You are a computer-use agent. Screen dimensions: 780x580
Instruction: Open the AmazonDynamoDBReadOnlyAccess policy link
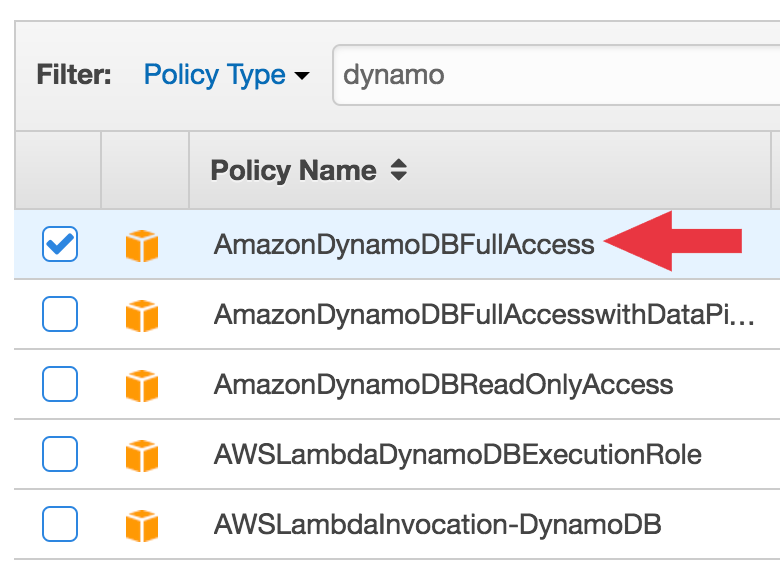pos(443,385)
